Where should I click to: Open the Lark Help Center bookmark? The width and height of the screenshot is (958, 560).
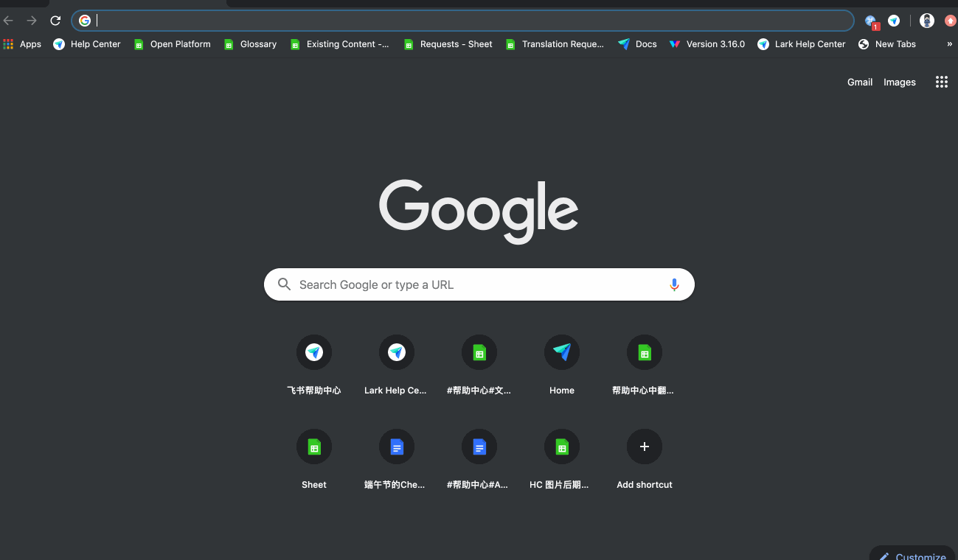(801, 44)
